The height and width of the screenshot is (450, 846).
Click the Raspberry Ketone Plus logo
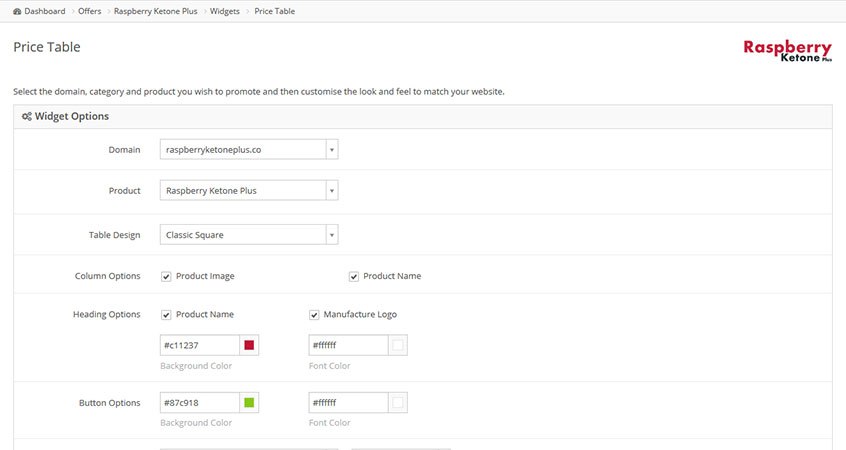[x=787, y=50]
